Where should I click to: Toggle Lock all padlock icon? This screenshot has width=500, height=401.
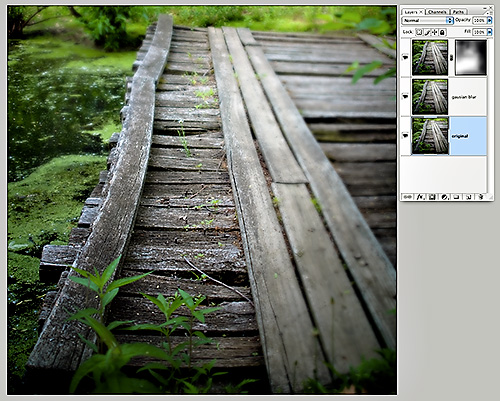pyautogui.click(x=442, y=32)
